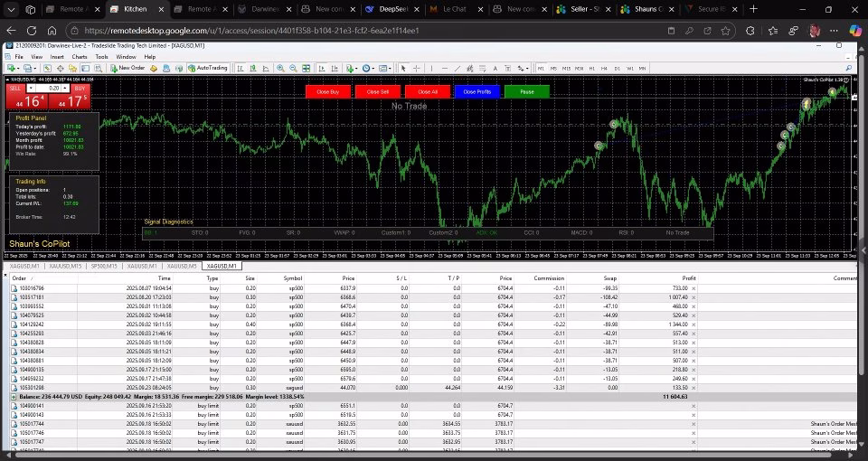Click the new chart toolbar icon

pos(11,68)
